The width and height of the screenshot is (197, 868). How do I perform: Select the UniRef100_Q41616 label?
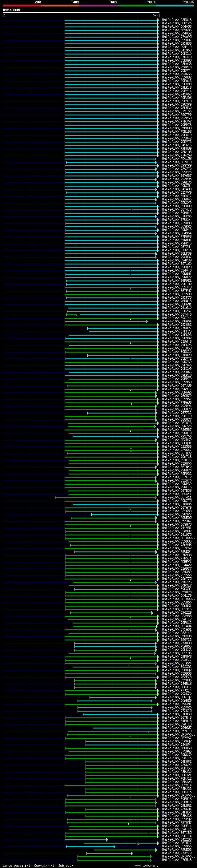pyautogui.click(x=177, y=145)
